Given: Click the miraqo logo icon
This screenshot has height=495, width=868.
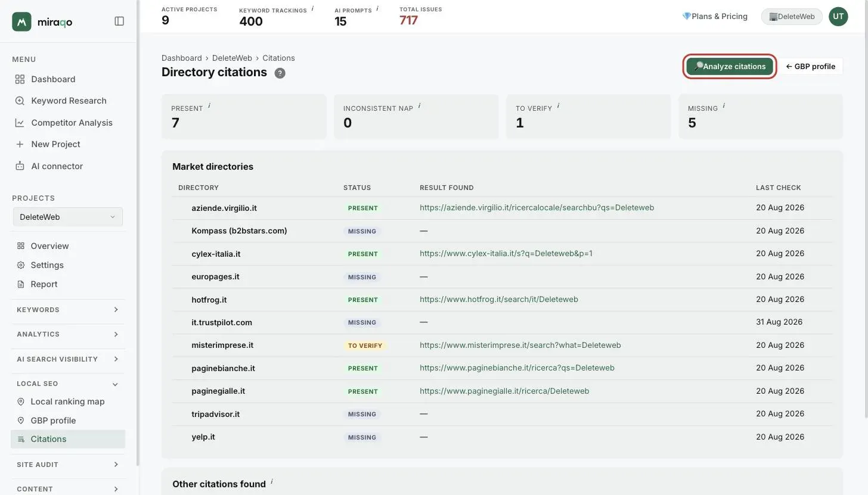Looking at the screenshot, I should tap(21, 21).
